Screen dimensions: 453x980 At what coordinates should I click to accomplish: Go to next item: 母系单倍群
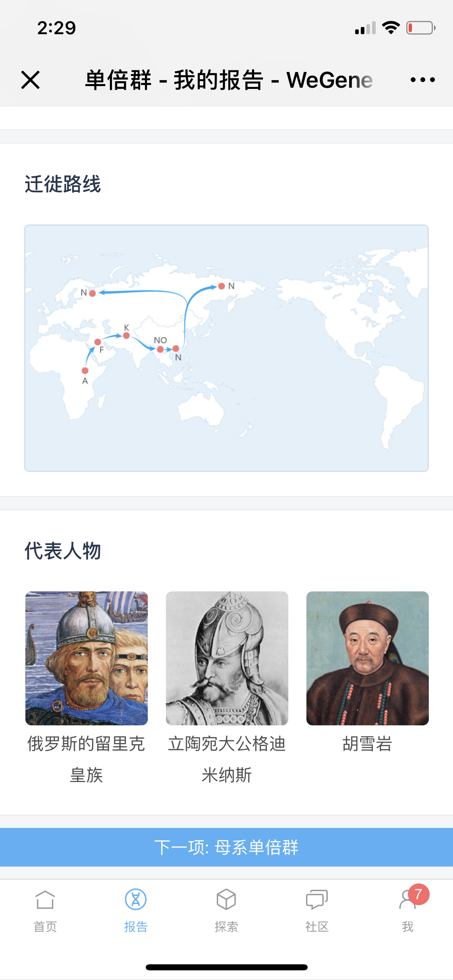[226, 847]
